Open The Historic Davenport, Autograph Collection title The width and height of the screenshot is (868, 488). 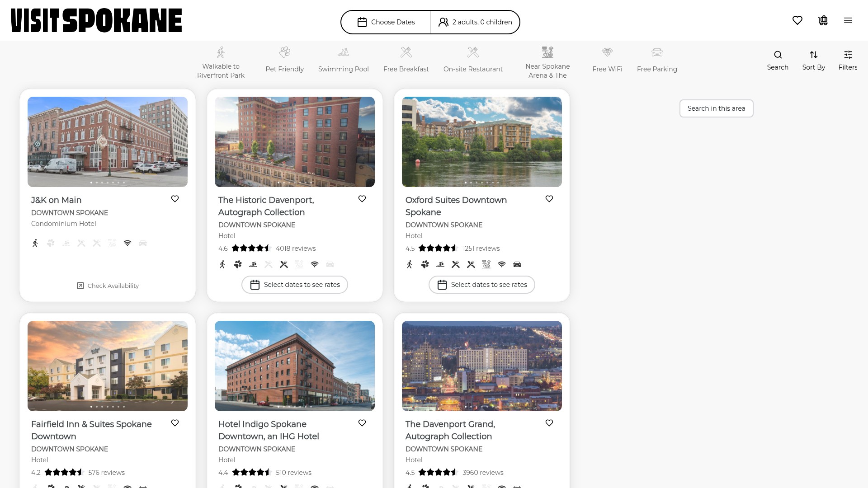266,206
